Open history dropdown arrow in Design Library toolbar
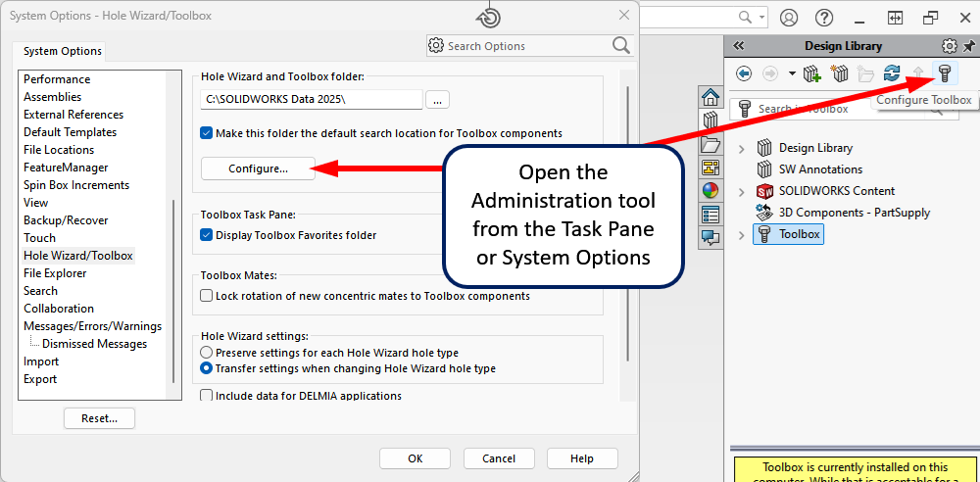 (x=792, y=74)
